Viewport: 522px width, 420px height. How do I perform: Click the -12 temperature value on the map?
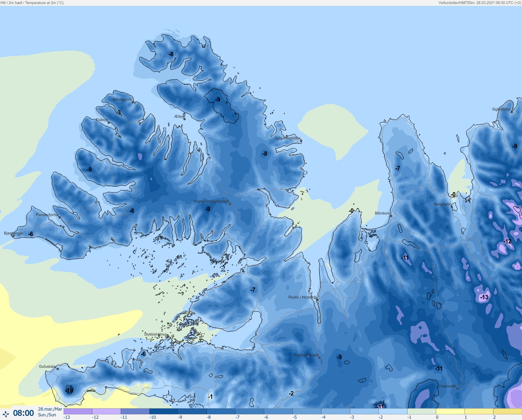point(507,241)
